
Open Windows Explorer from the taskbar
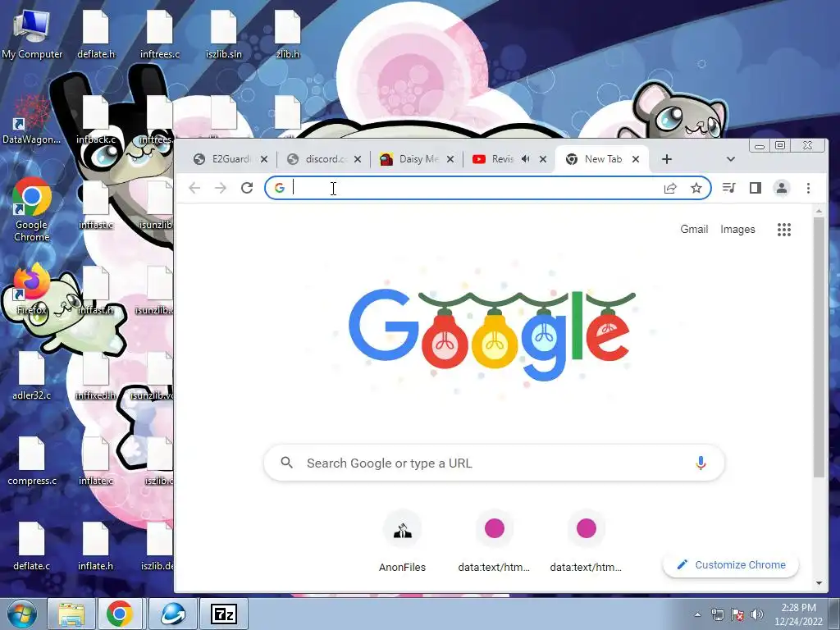[x=71, y=614]
